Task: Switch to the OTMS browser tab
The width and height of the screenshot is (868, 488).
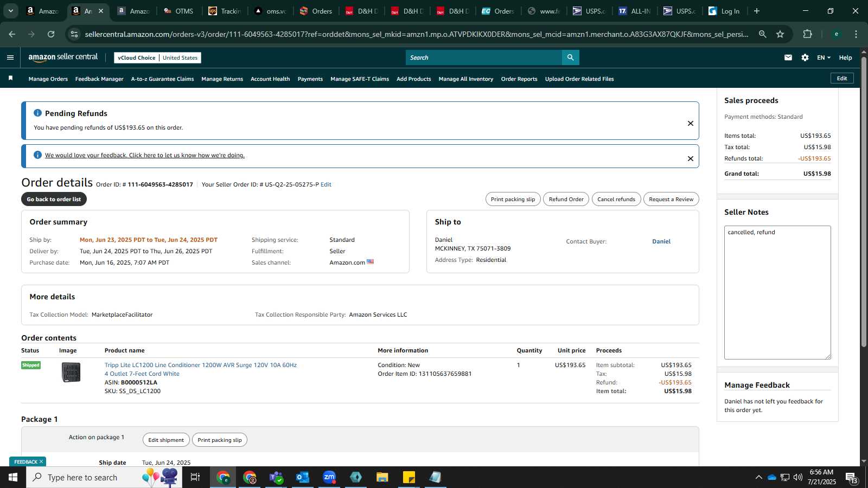Action: [179, 11]
